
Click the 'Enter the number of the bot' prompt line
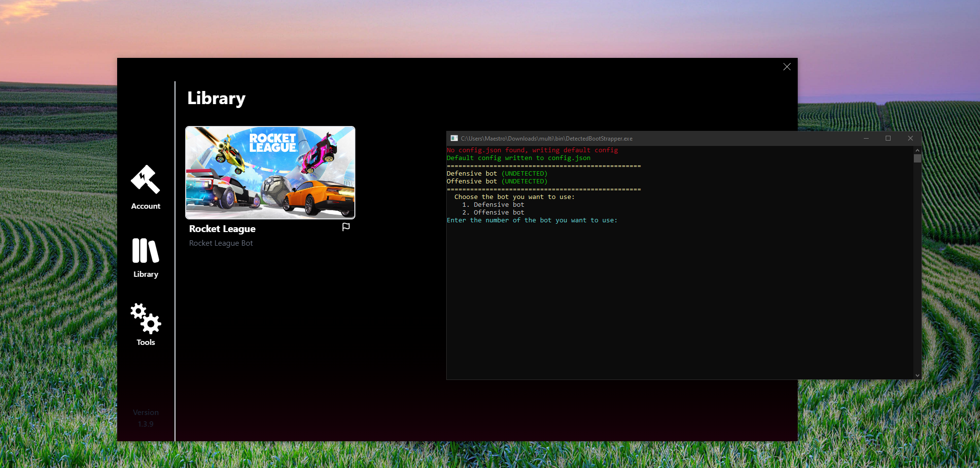(x=532, y=220)
